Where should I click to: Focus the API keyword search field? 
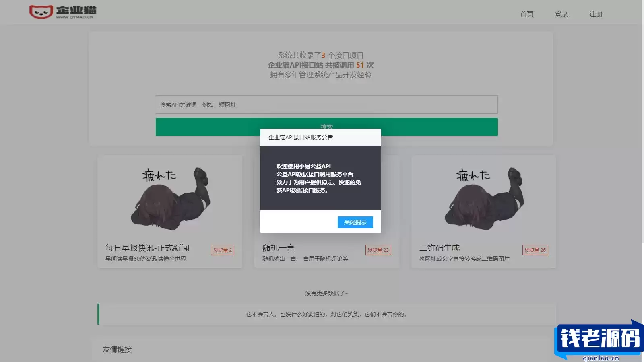tap(326, 105)
